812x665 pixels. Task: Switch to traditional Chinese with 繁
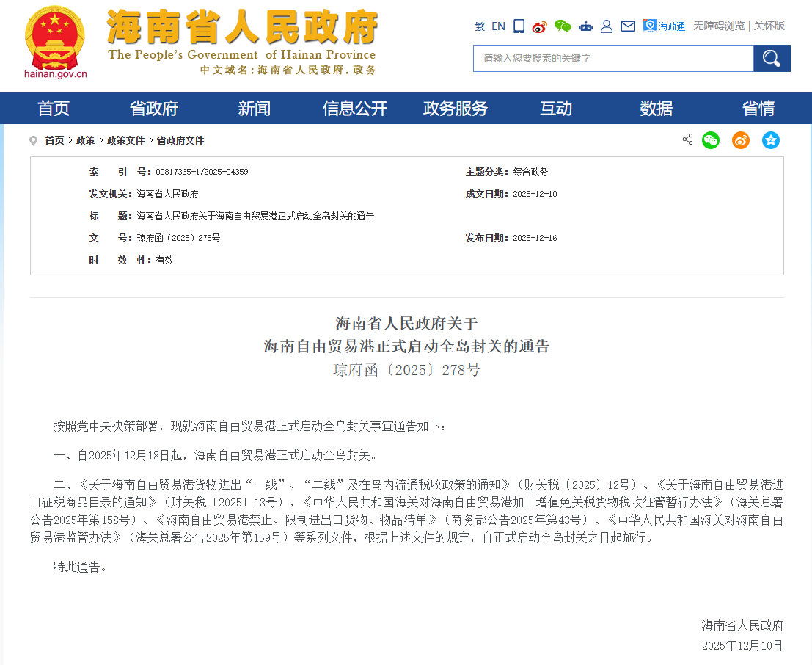(x=480, y=26)
